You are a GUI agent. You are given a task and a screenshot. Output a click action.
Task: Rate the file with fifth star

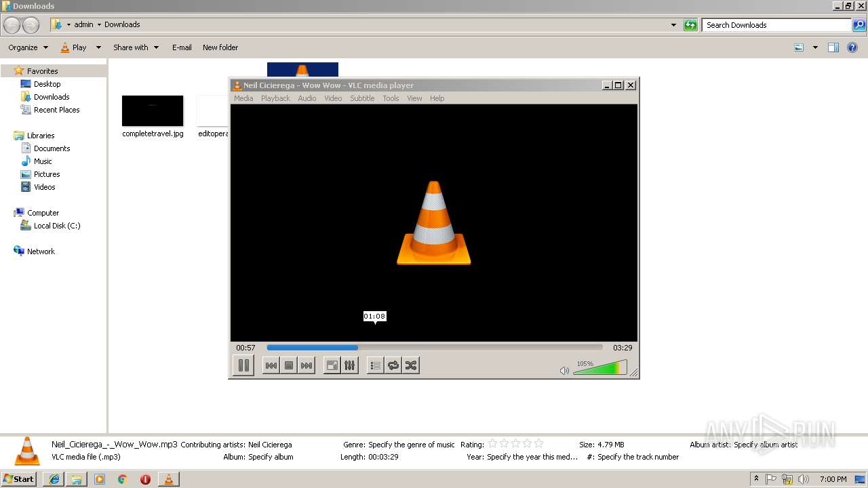pos(538,444)
